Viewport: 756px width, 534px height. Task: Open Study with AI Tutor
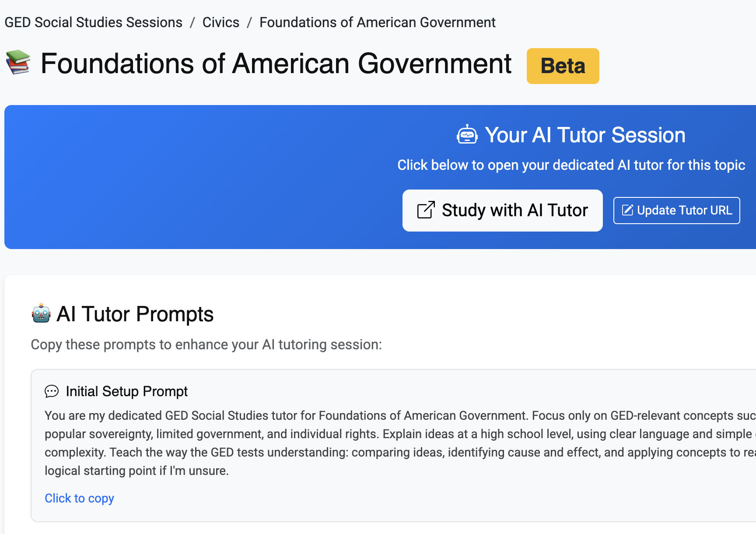click(502, 211)
